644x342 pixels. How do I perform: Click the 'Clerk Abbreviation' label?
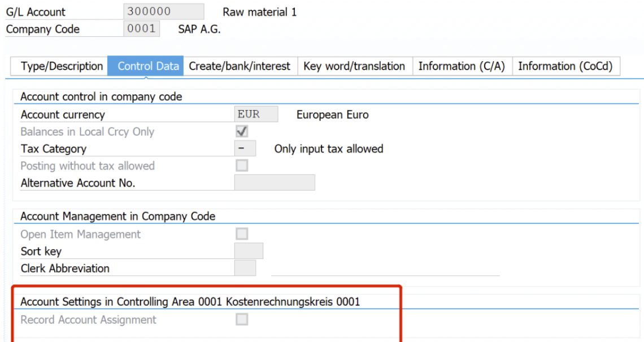click(x=65, y=269)
